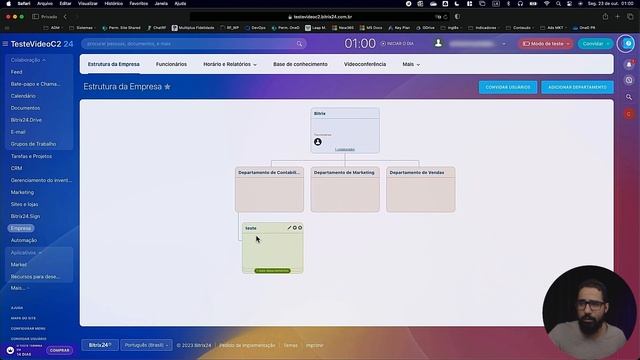The image size is (640, 360).
Task: Open the hamburger menu beside TesteVideoC2
Action: 5,44
